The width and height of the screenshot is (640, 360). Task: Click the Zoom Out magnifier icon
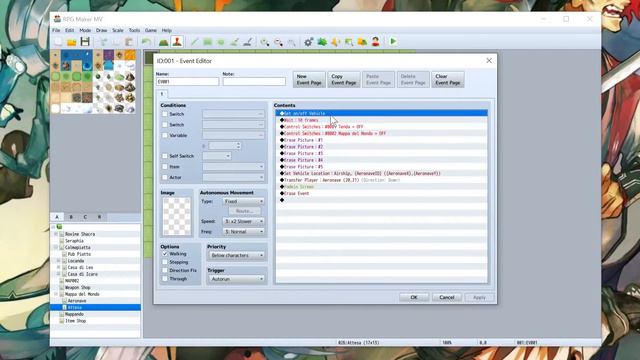coord(278,42)
